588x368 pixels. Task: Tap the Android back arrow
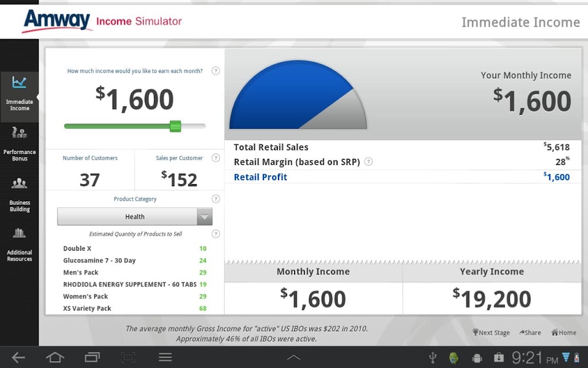pyautogui.click(x=18, y=357)
